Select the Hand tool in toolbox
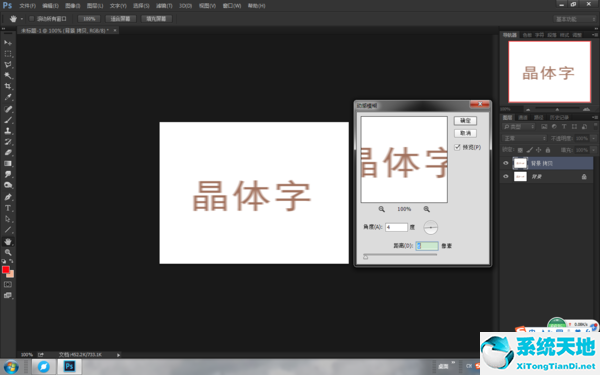This screenshot has height=375, width=600. [x=8, y=241]
